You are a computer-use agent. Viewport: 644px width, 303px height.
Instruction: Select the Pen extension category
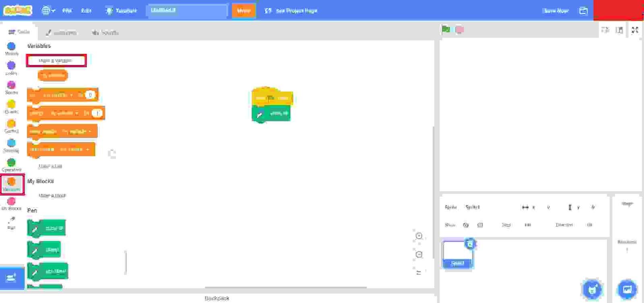point(11,223)
